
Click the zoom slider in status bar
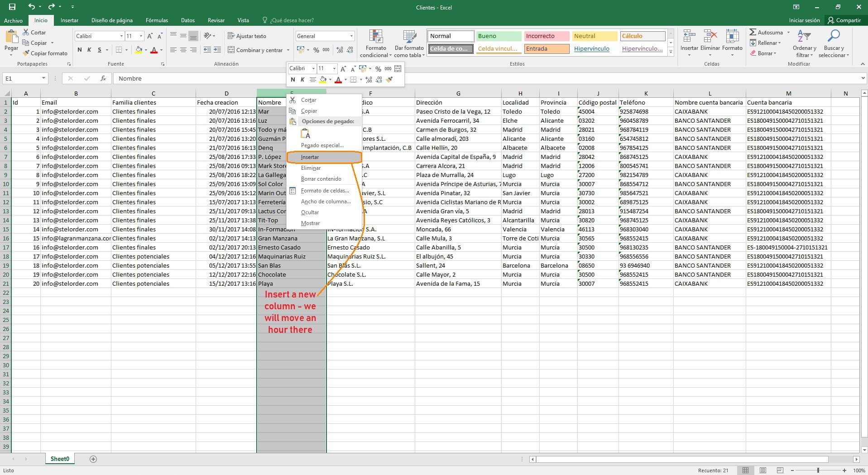818,470
